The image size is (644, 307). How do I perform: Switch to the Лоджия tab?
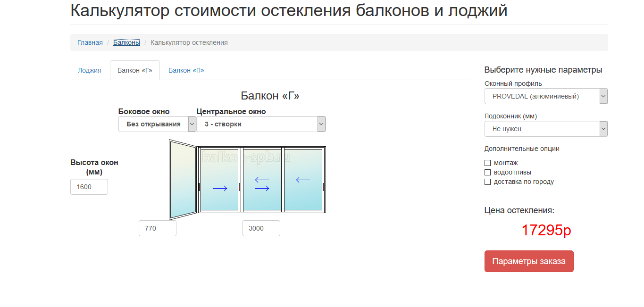click(89, 70)
